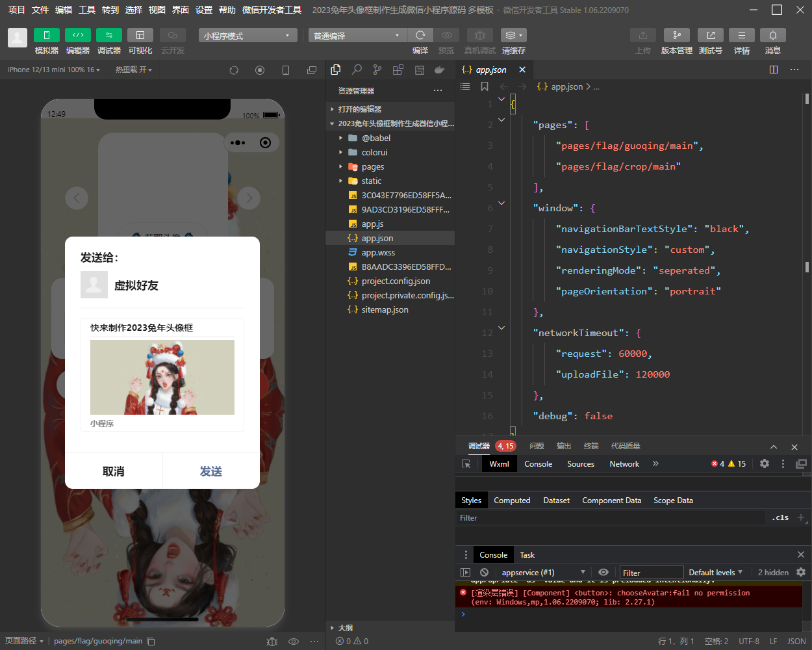Viewport: 812px width, 650px height.
Task: Toggle the Visualization (可视化) panel button
Action: (x=140, y=35)
